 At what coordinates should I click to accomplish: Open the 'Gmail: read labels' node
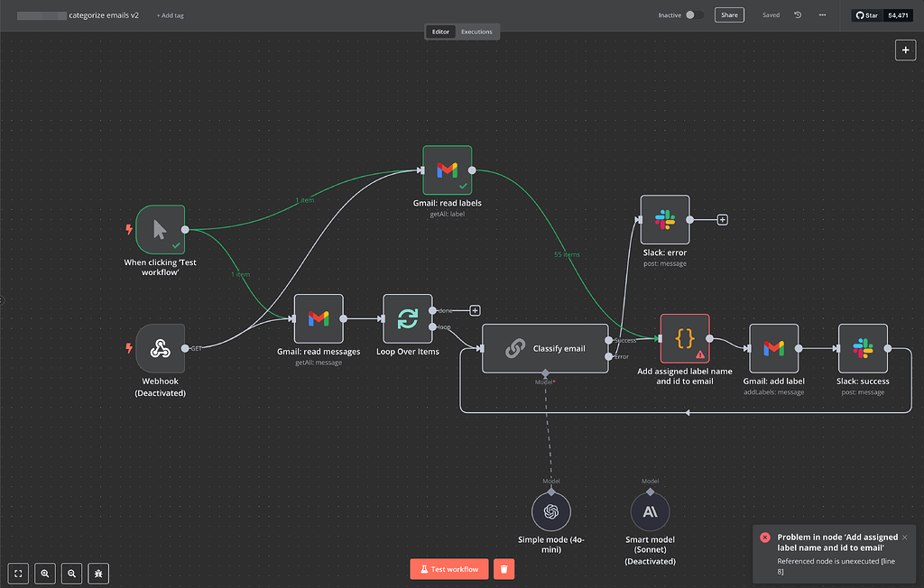pyautogui.click(x=447, y=170)
